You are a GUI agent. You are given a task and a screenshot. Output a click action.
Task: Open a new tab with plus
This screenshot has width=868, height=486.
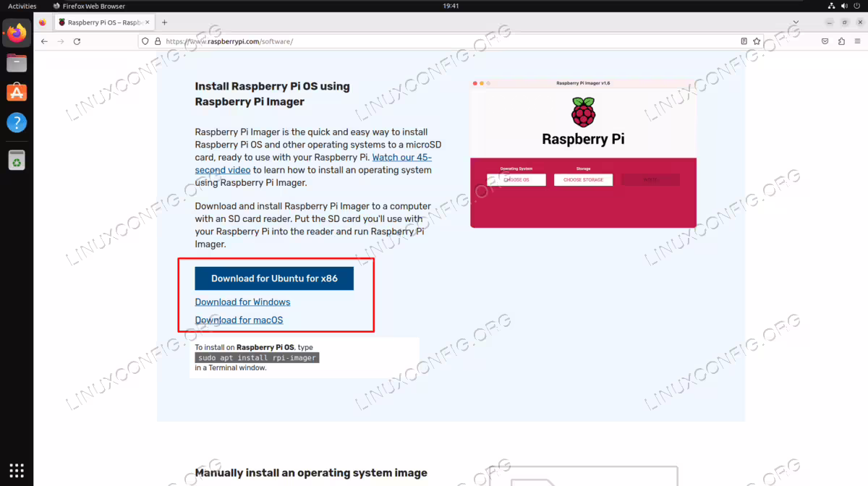165,22
